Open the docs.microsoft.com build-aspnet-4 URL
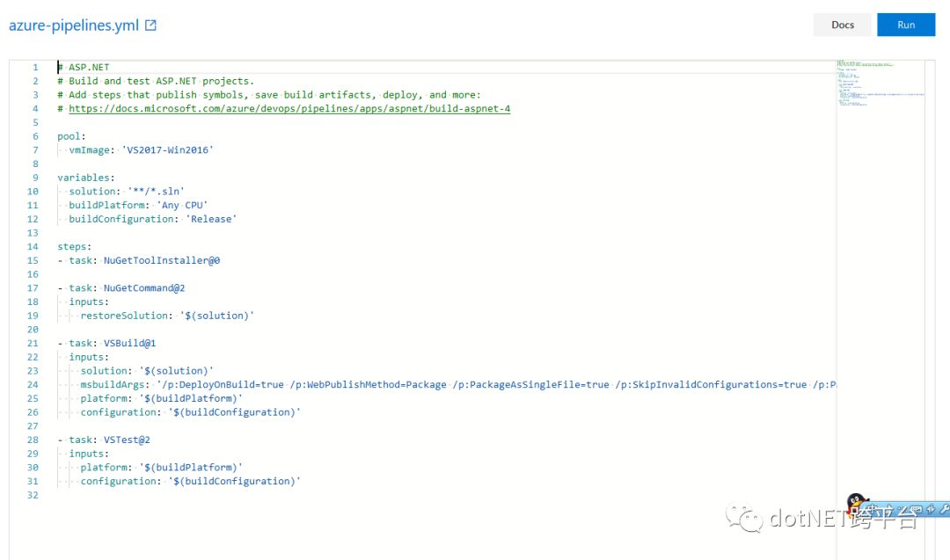Image resolution: width=950 pixels, height=560 pixels. pos(289,109)
